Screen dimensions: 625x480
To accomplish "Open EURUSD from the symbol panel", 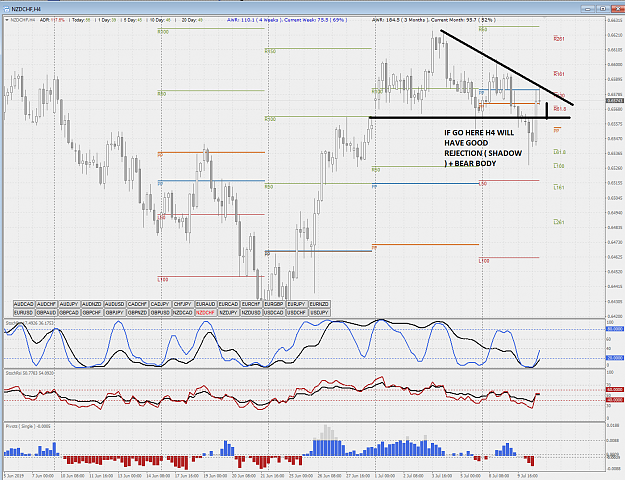I will (24, 313).
